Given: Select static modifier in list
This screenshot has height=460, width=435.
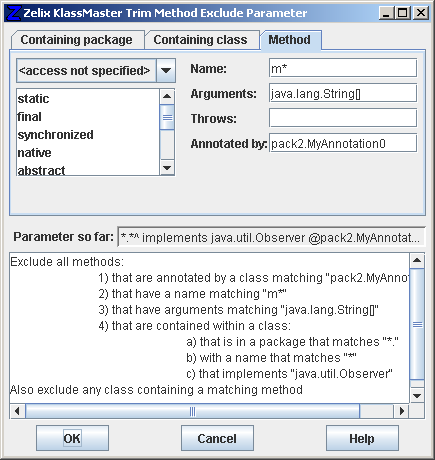Looking at the screenshot, I should pyautogui.click(x=88, y=99).
